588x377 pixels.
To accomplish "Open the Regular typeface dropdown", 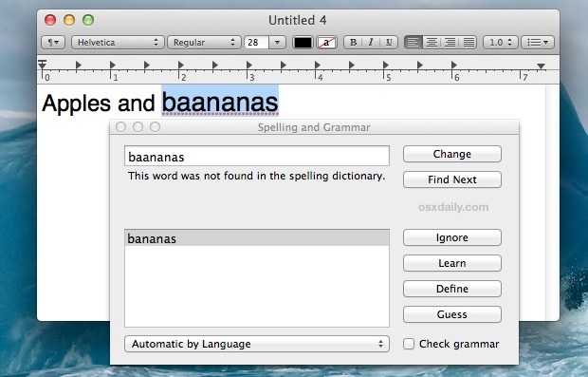I will point(204,43).
